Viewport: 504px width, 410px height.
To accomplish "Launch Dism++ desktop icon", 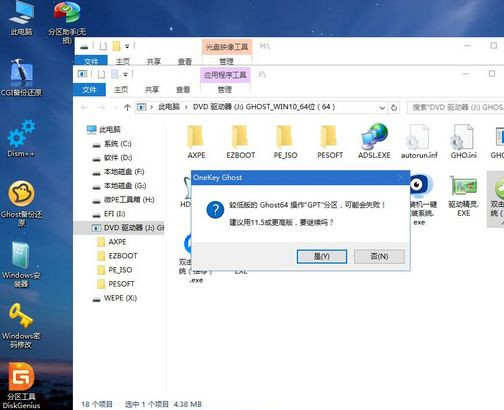I will click(21, 138).
